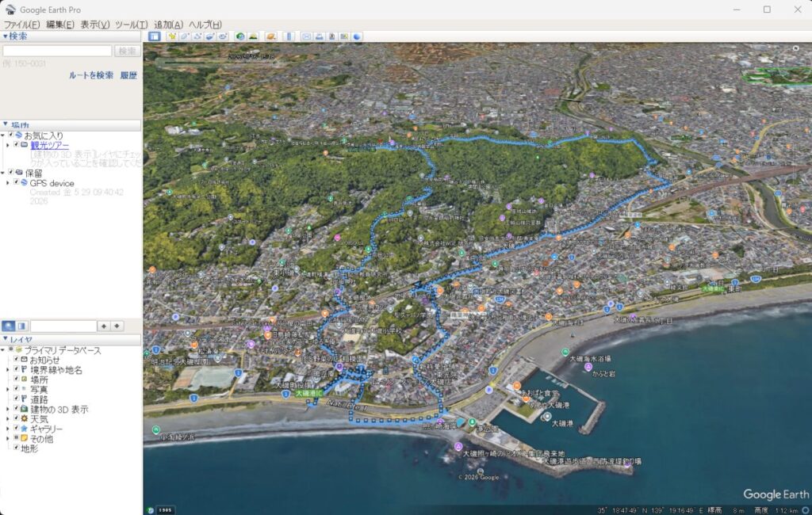812x515 pixels.
Task: Show the ruler tool
Action: click(289, 36)
